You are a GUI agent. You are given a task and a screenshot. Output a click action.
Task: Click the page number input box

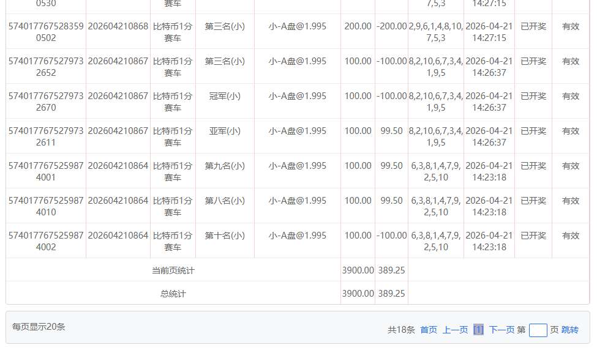(538, 330)
